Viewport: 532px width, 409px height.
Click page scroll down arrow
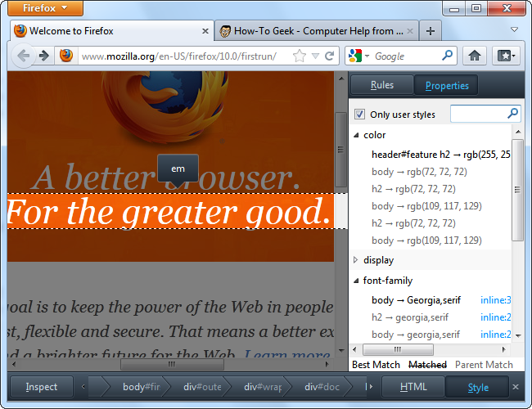(x=341, y=350)
